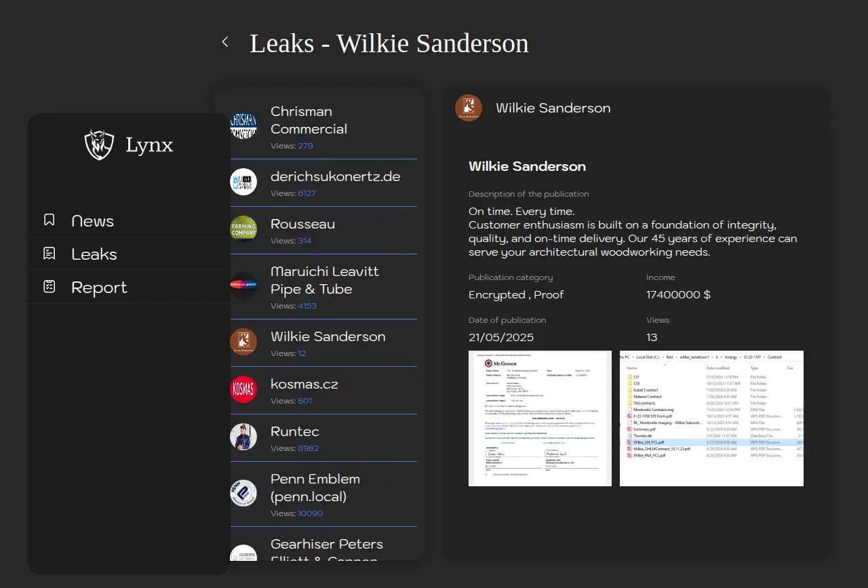Image resolution: width=868 pixels, height=588 pixels.
Task: Open the Report menu item
Action: [99, 288]
